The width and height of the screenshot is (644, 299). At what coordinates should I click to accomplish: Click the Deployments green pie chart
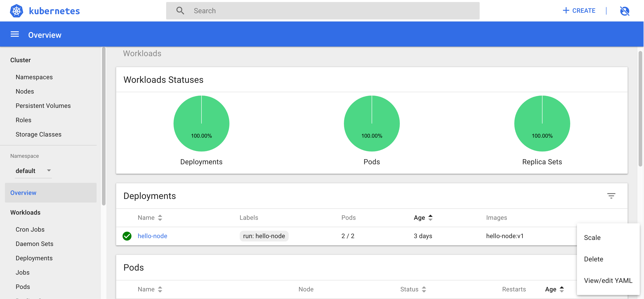point(201,123)
